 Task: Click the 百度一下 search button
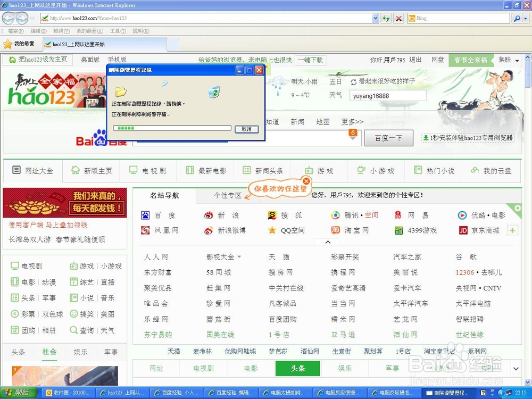pyautogui.click(x=388, y=138)
